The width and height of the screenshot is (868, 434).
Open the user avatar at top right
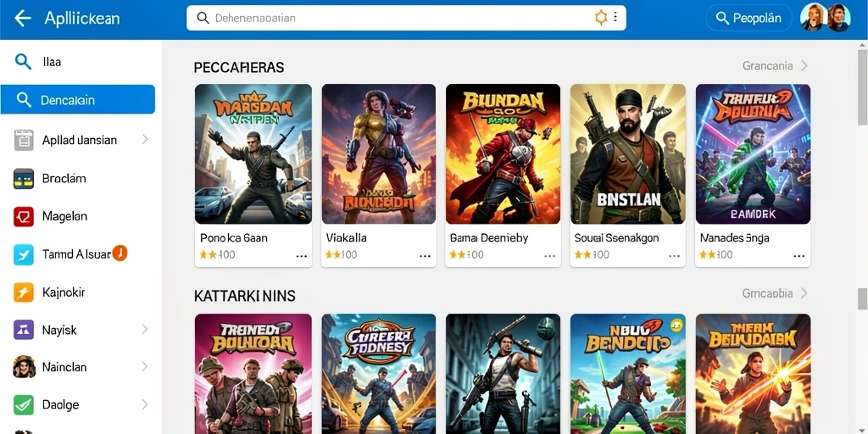pyautogui.click(x=826, y=18)
